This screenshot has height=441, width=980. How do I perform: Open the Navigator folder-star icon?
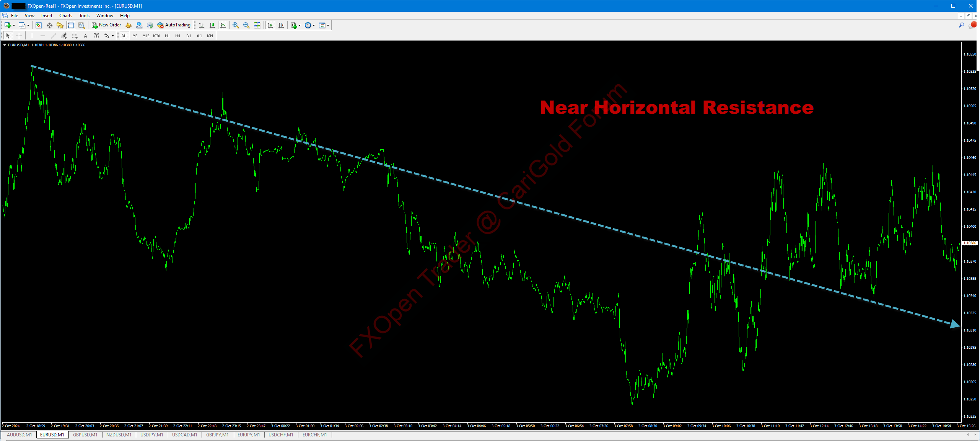[x=60, y=25]
